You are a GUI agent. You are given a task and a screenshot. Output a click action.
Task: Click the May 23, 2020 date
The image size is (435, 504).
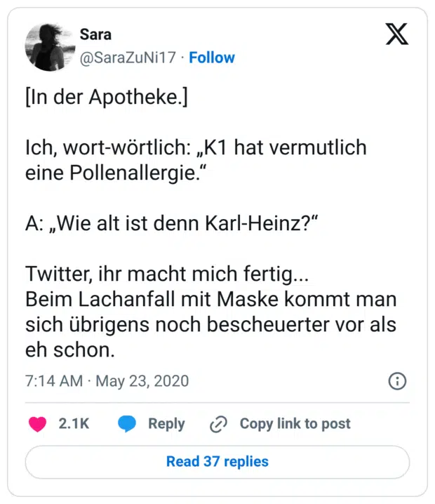(x=142, y=382)
